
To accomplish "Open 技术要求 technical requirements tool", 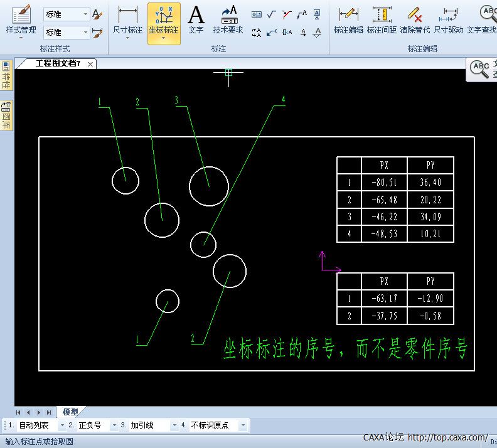I will [228, 19].
